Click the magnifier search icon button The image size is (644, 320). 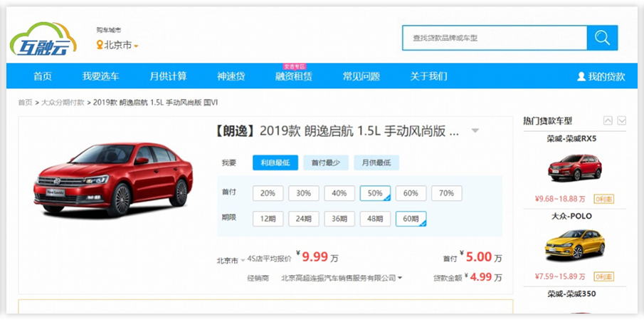click(x=602, y=38)
